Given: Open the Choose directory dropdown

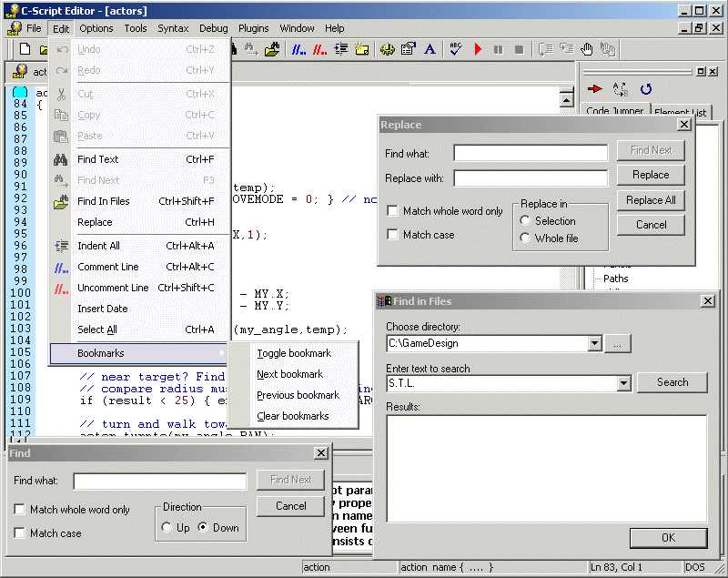Looking at the screenshot, I should 594,344.
